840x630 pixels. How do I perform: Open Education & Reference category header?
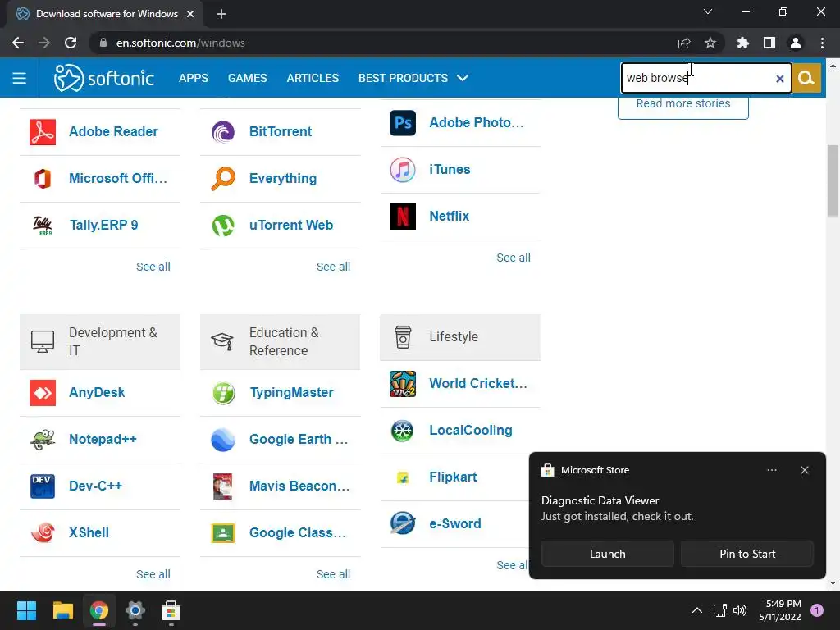click(281, 342)
